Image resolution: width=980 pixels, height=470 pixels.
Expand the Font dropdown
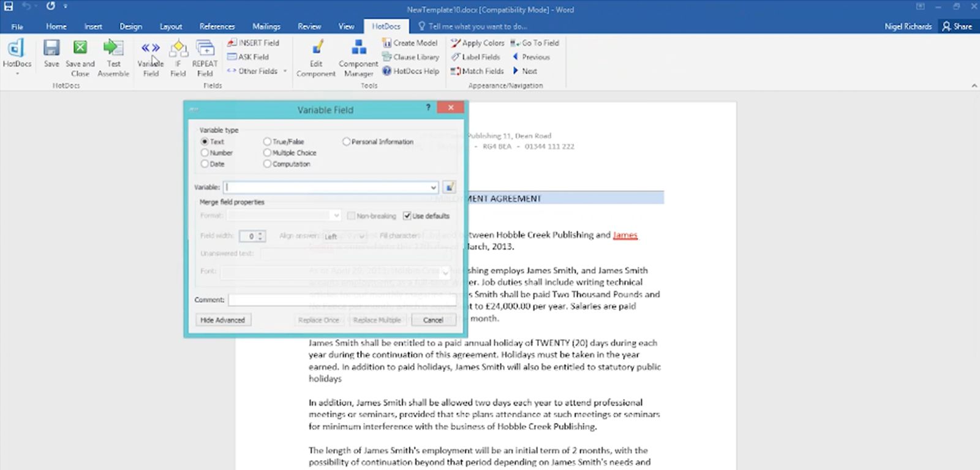(x=445, y=272)
